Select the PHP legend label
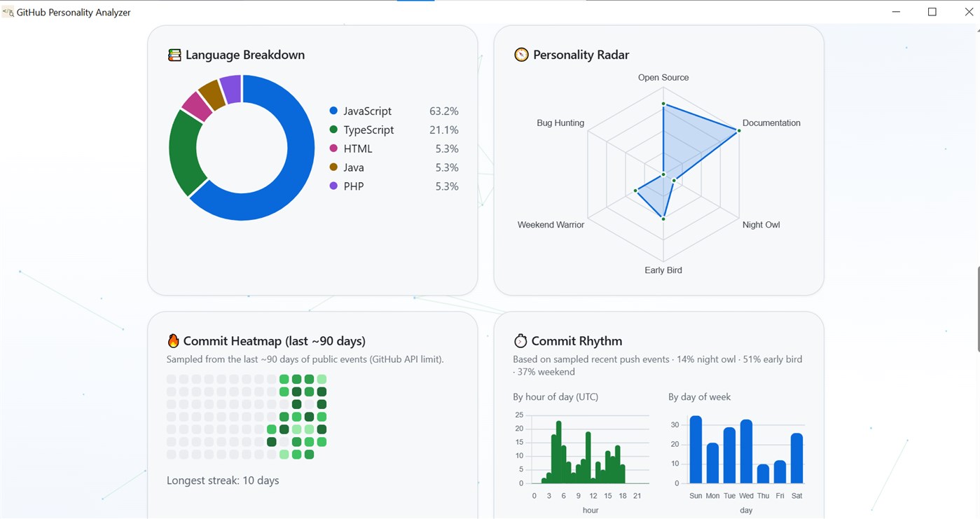The height and width of the screenshot is (519, 980). tap(354, 187)
